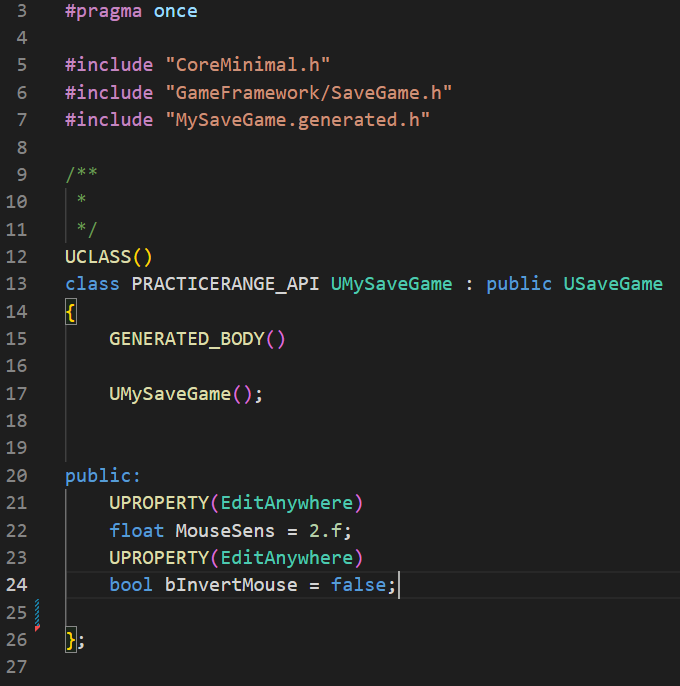Click the 'false' literal on line 24
680x686 pixels.
[358, 585]
